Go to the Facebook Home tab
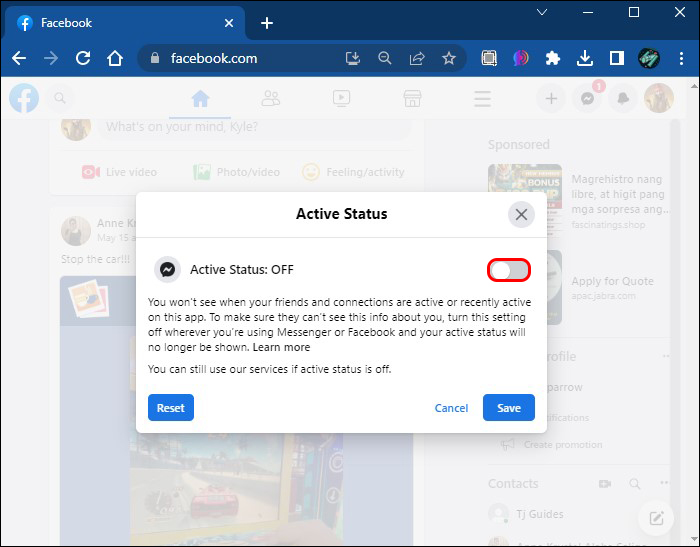This screenshot has width=700, height=547. 200,99
